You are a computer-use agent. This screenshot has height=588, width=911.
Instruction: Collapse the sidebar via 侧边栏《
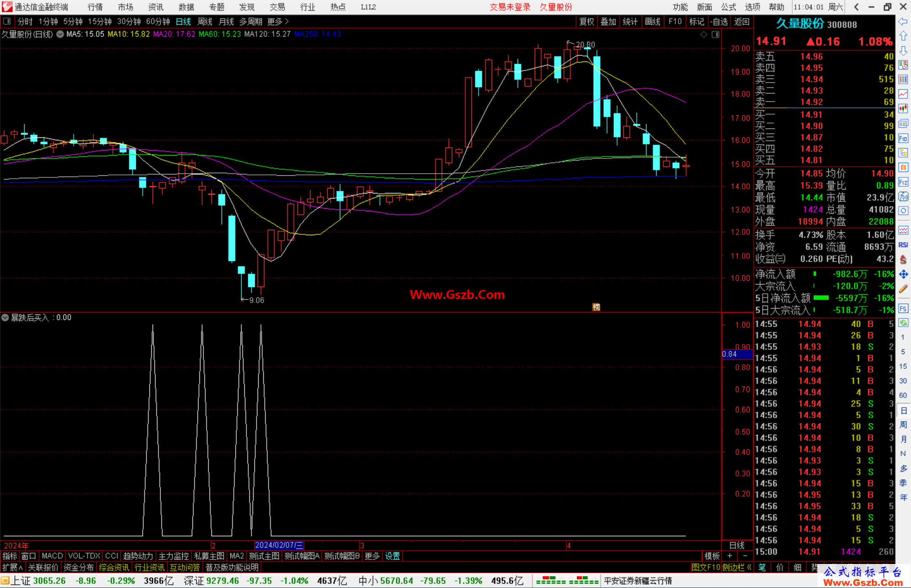(737, 567)
